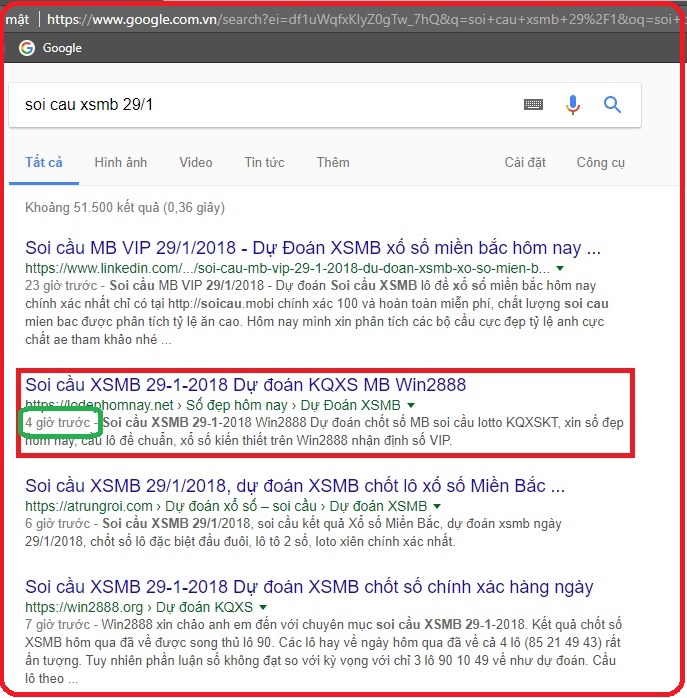Click the linkedin.com green result URL
This screenshot has height=698, width=687.
point(287,268)
